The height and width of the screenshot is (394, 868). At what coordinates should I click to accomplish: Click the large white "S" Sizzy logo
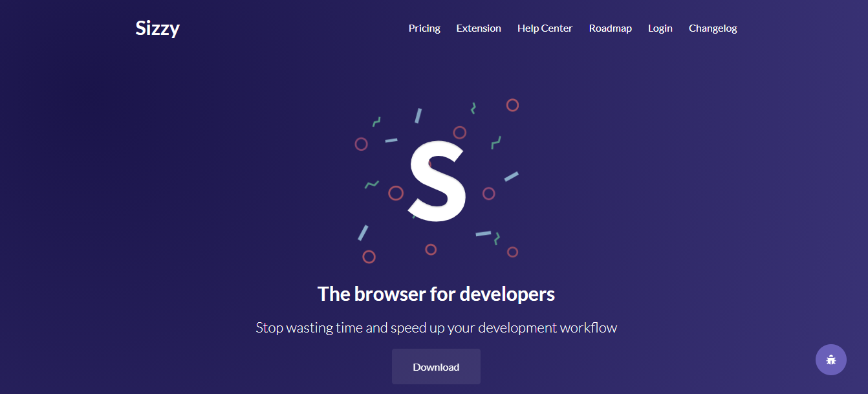435,181
